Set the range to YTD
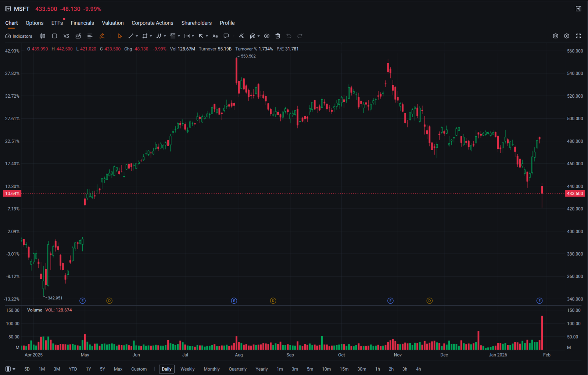588x375 pixels. pos(73,369)
